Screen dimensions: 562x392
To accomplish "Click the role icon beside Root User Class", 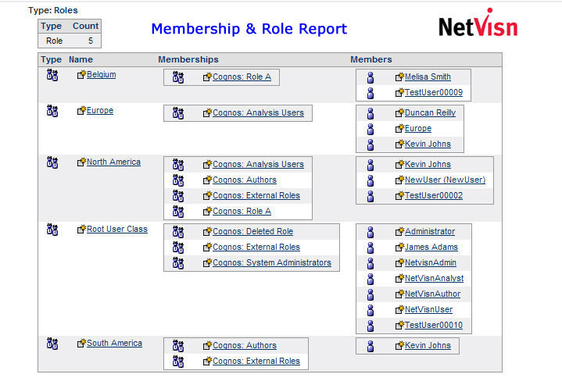I will (52, 230).
